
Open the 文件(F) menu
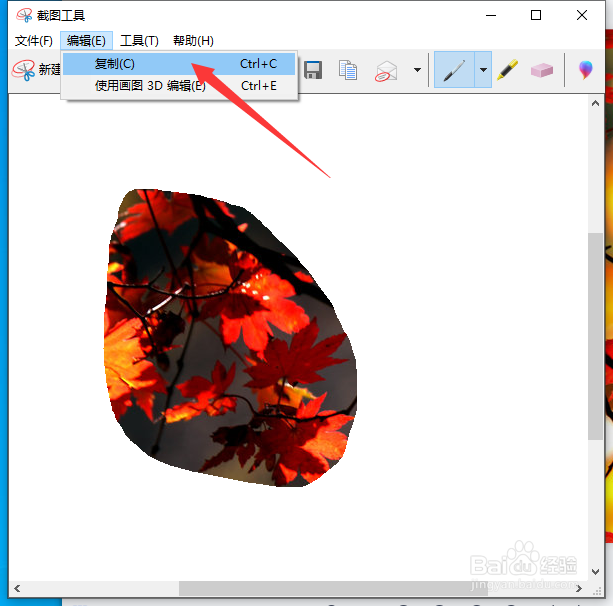click(x=34, y=41)
